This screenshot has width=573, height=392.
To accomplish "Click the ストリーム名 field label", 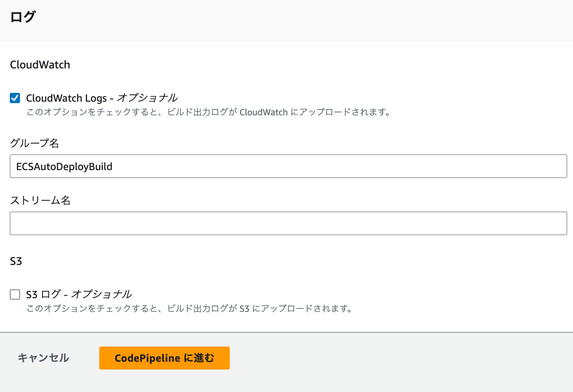I will [x=40, y=200].
